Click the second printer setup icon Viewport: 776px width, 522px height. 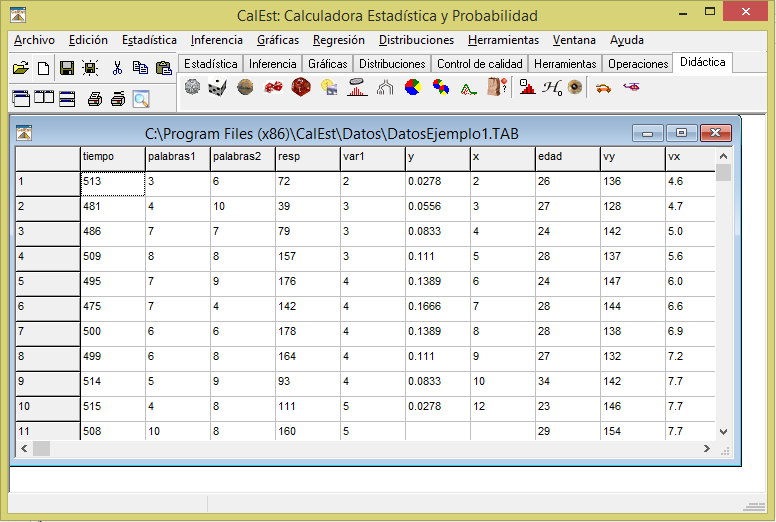coord(118,99)
